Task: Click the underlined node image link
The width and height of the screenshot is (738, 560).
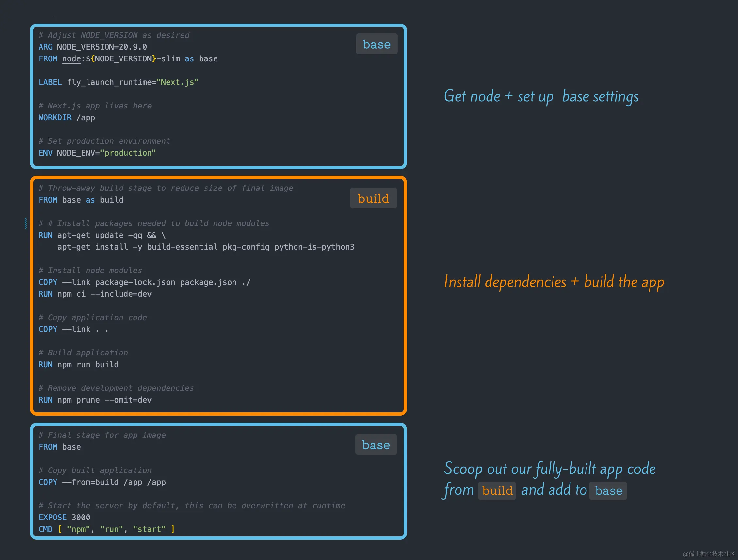Action: click(x=71, y=59)
